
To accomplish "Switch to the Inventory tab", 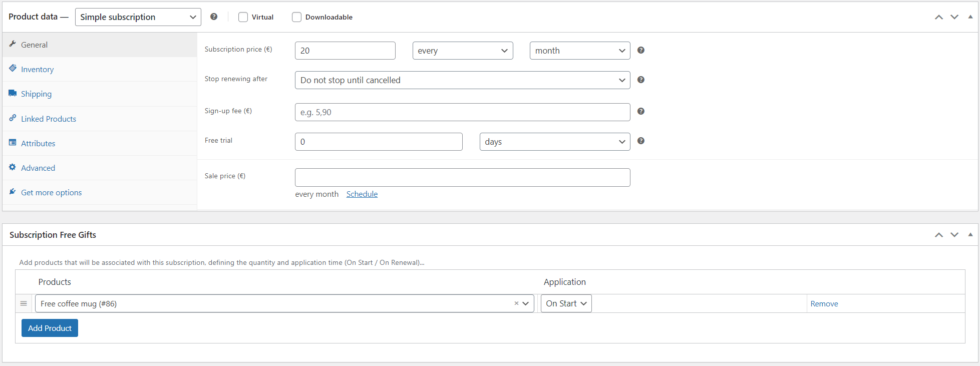I will (37, 69).
